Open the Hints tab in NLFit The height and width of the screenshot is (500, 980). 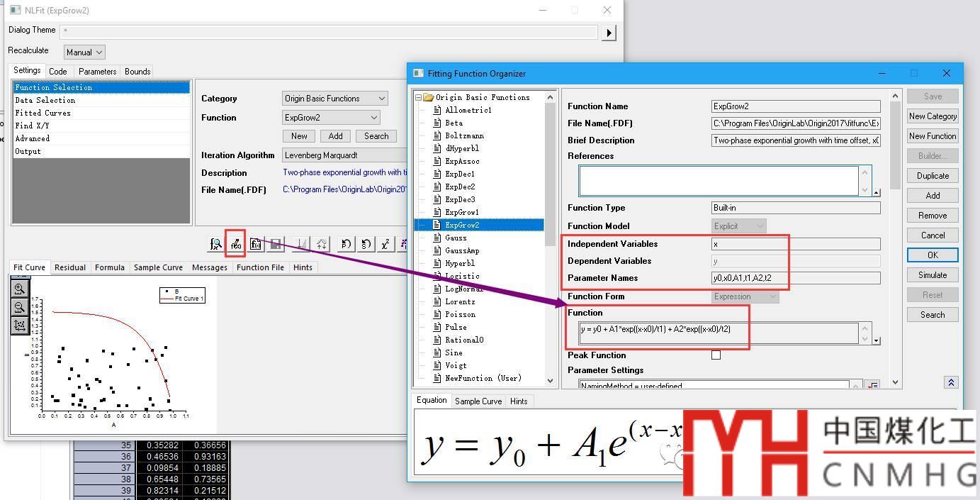click(303, 267)
